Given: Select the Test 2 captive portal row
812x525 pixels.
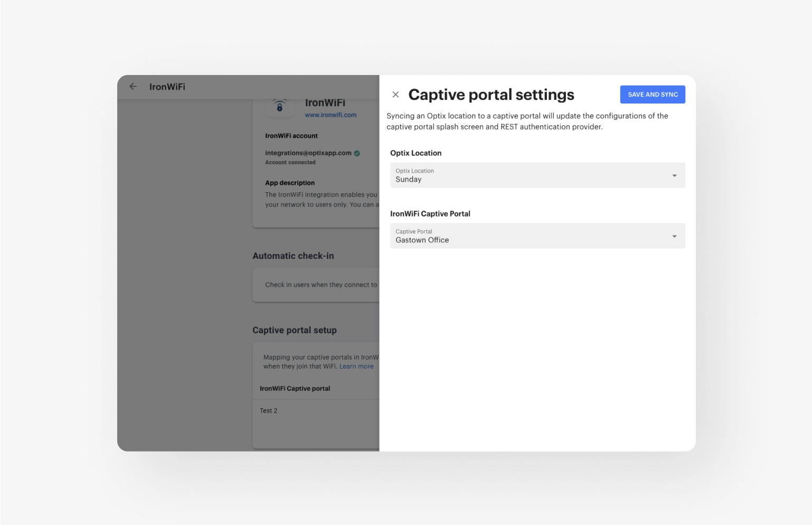Looking at the screenshot, I should (x=316, y=411).
